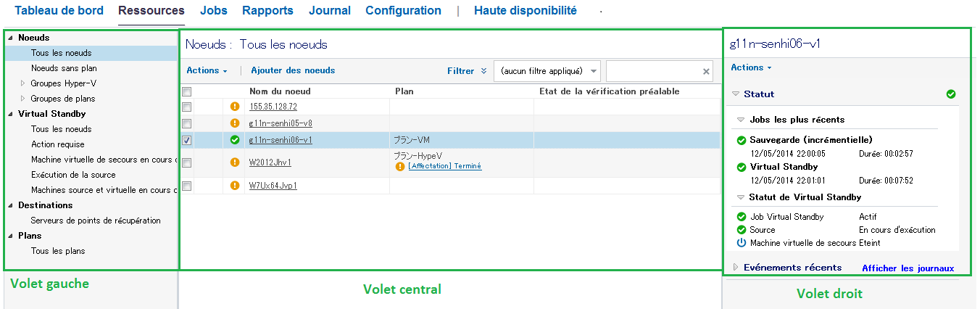Click Ajouter des noeuds link
The height and width of the screenshot is (309, 980).
[293, 70]
